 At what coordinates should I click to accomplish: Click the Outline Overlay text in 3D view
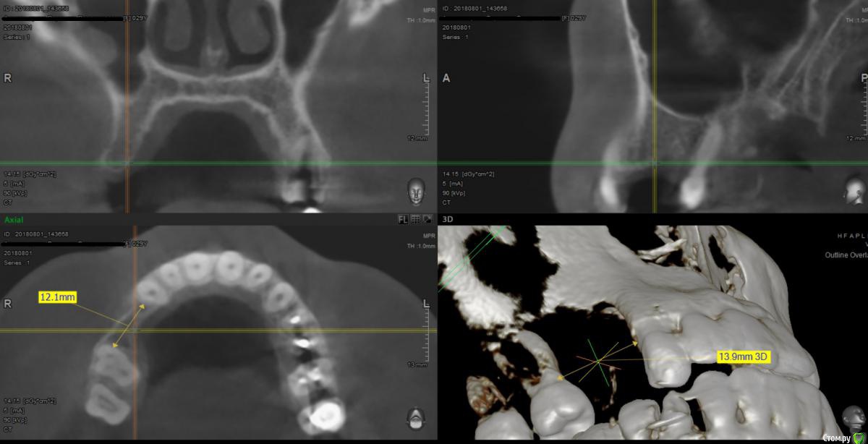click(846, 255)
